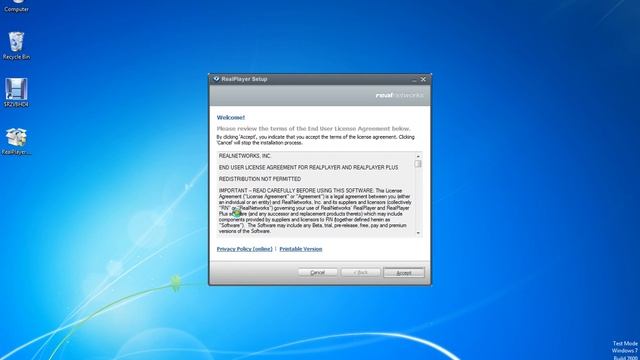640x360 pixels.
Task: Click the 'RealPlayer Setup' title text
Action: pyautogui.click(x=244, y=79)
